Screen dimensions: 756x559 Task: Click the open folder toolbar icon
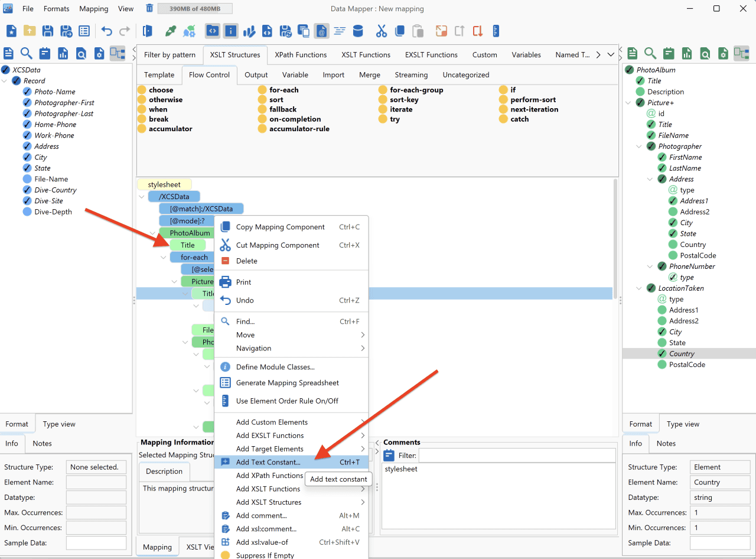30,31
